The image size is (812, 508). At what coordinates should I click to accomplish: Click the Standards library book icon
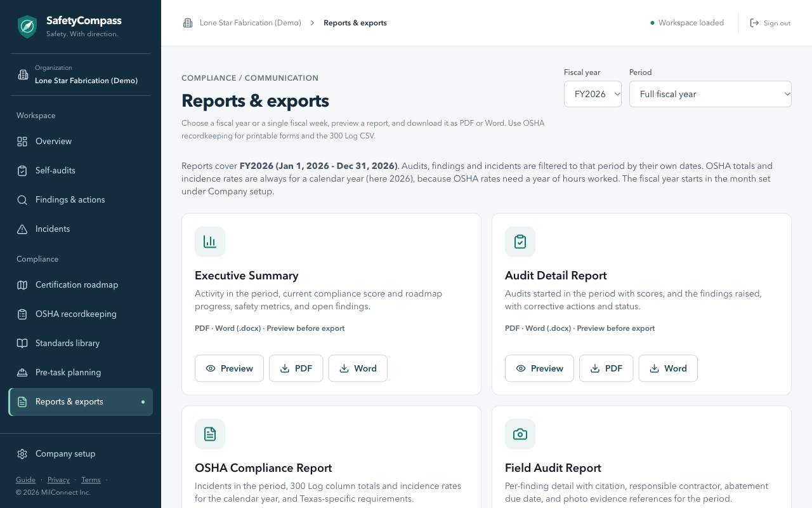pyautogui.click(x=22, y=344)
